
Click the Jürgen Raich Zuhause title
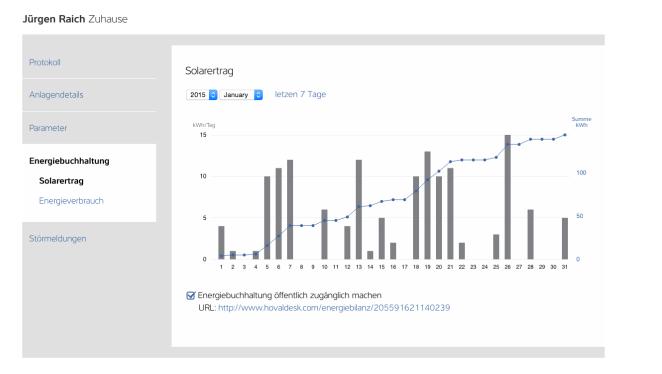pyautogui.click(x=75, y=19)
